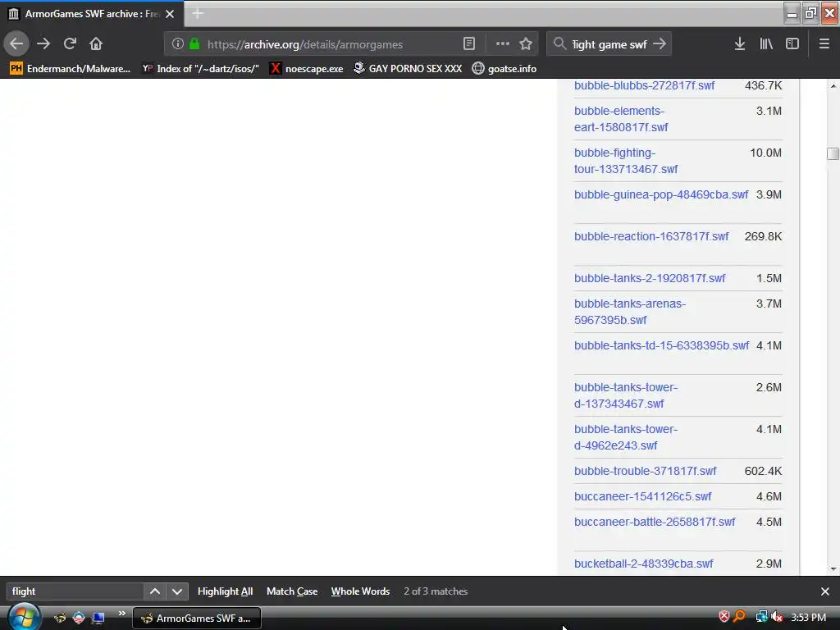Image resolution: width=840 pixels, height=630 pixels.
Task: Jump to previous find match arrow
Action: (x=155, y=591)
